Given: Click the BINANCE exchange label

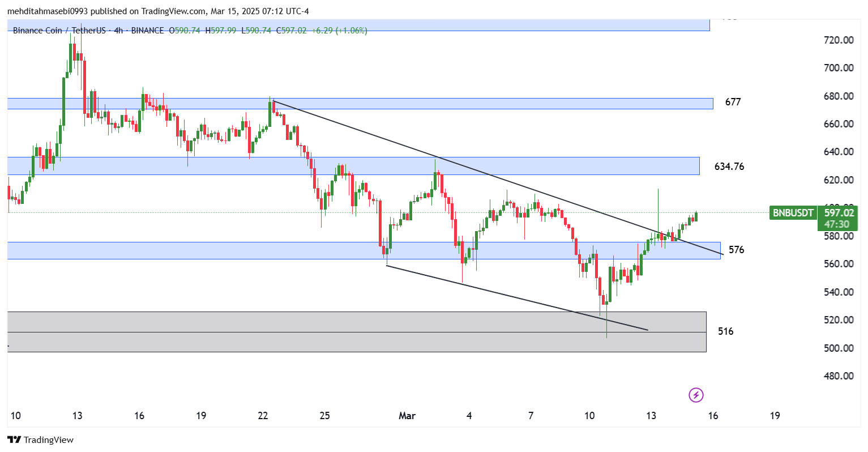Looking at the screenshot, I should click(x=147, y=31).
